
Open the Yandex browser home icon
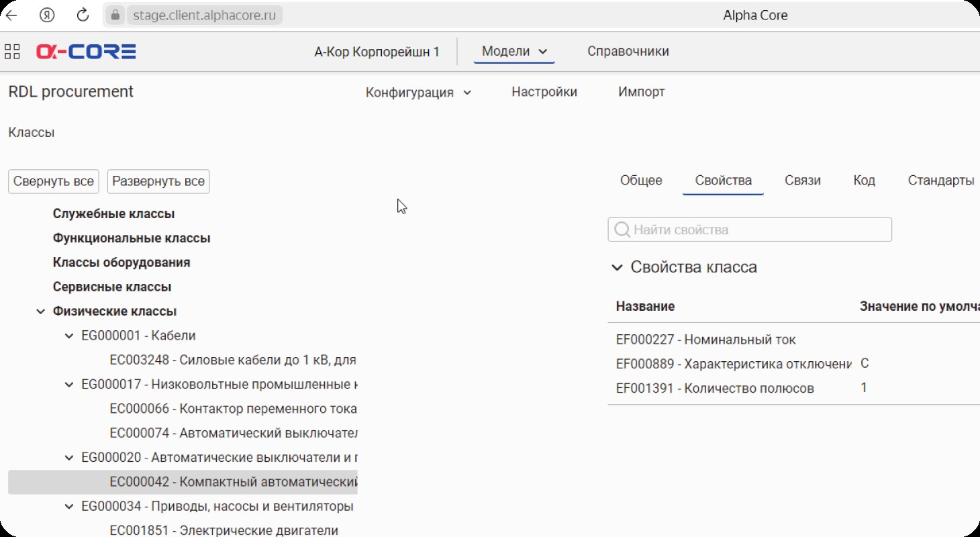pos(47,15)
